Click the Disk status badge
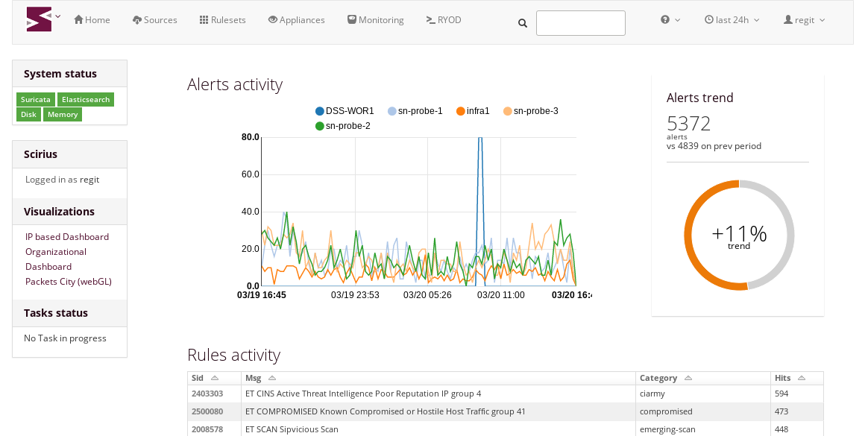The height and width of the screenshot is (436, 868). (28, 115)
